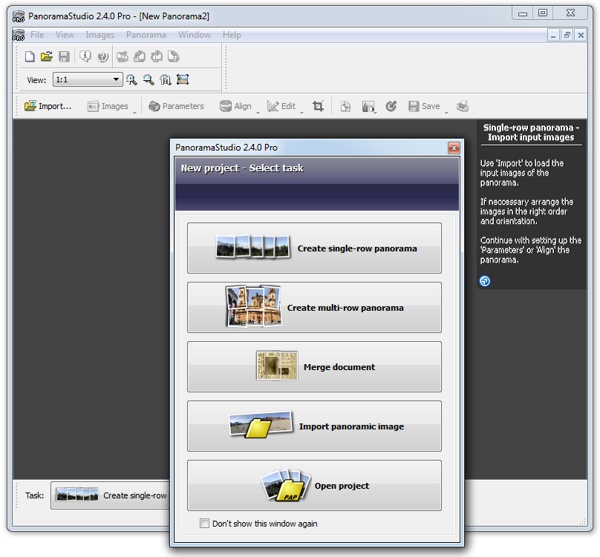Expand the View zoom level dropdown
The height and width of the screenshot is (557, 600).
(117, 80)
